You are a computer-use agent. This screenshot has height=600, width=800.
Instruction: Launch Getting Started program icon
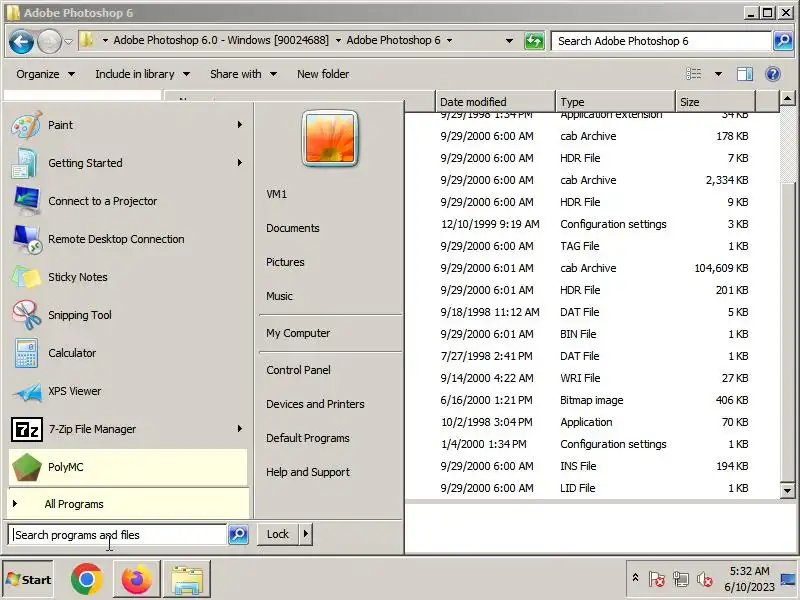coord(23,163)
